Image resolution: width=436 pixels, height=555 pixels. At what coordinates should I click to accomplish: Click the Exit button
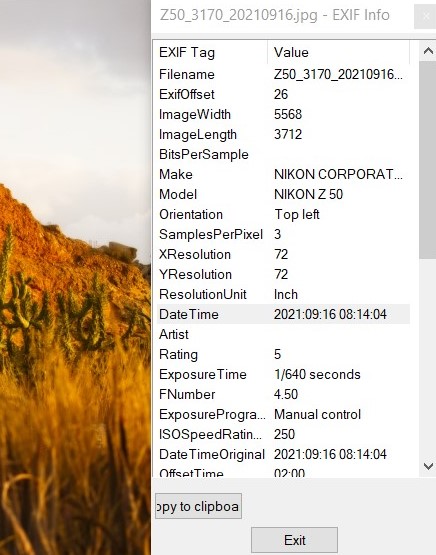[x=294, y=540]
